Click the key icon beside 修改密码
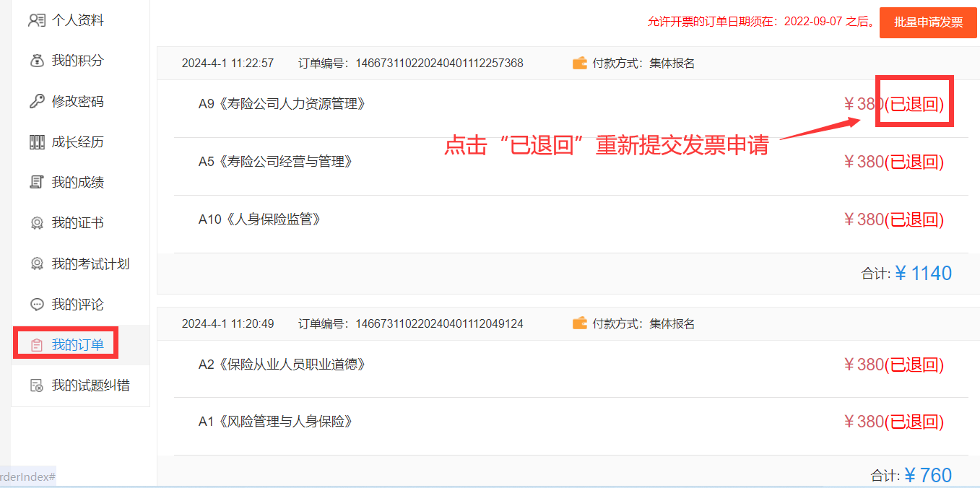 (x=37, y=101)
